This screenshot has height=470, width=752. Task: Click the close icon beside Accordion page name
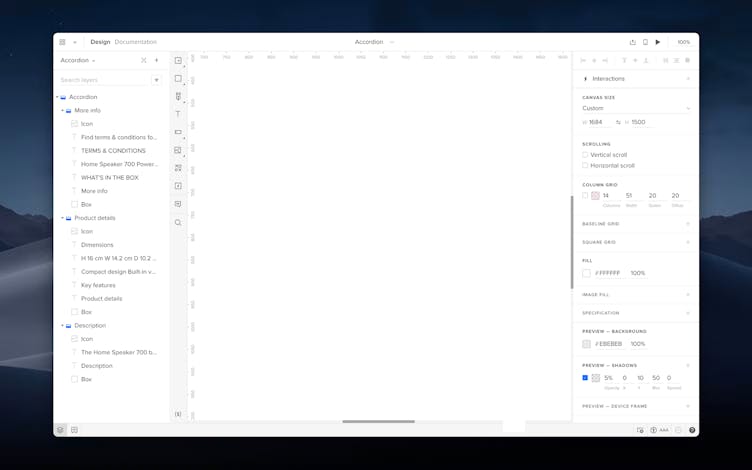(143, 60)
